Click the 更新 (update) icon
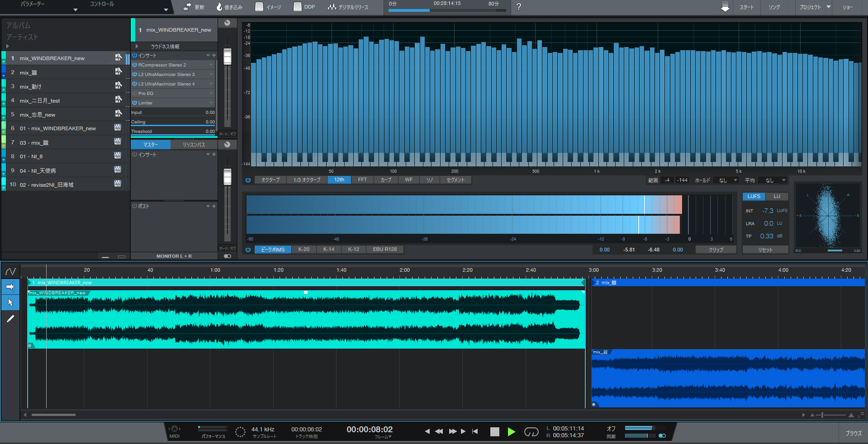The image size is (868, 444). (x=188, y=7)
